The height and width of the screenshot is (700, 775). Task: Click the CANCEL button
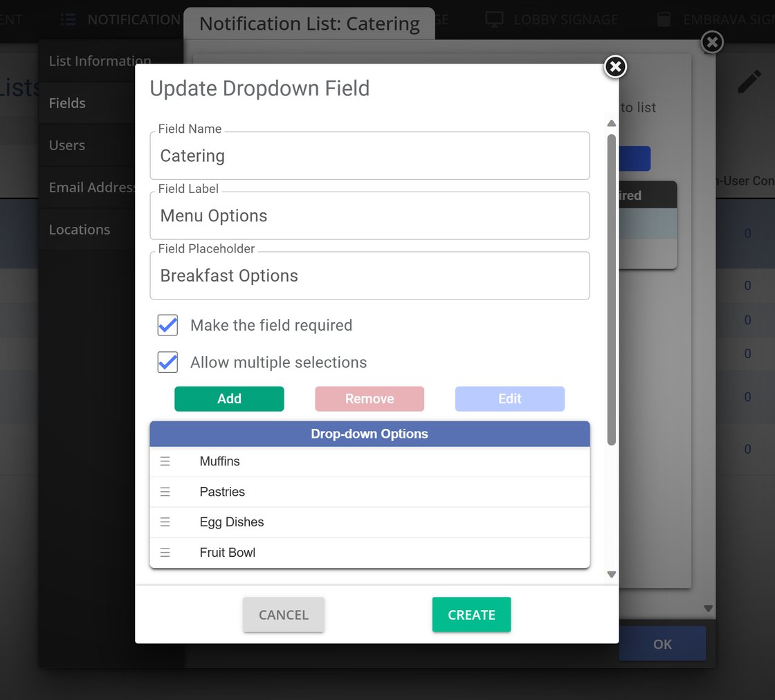coord(283,615)
